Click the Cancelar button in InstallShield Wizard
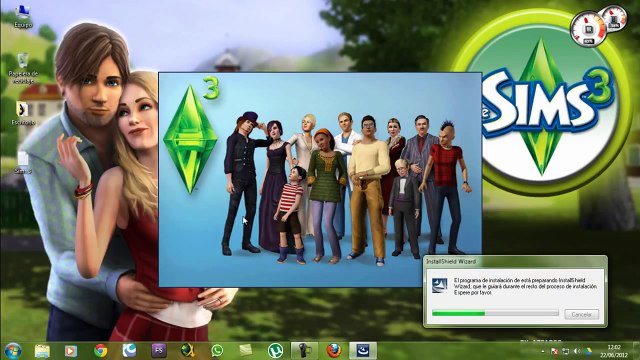This screenshot has height=360, width=640. 582,314
